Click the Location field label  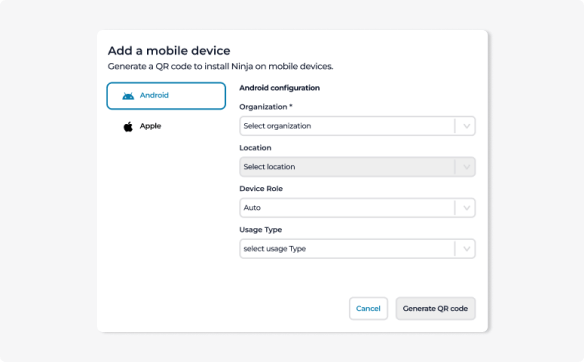[255, 148]
